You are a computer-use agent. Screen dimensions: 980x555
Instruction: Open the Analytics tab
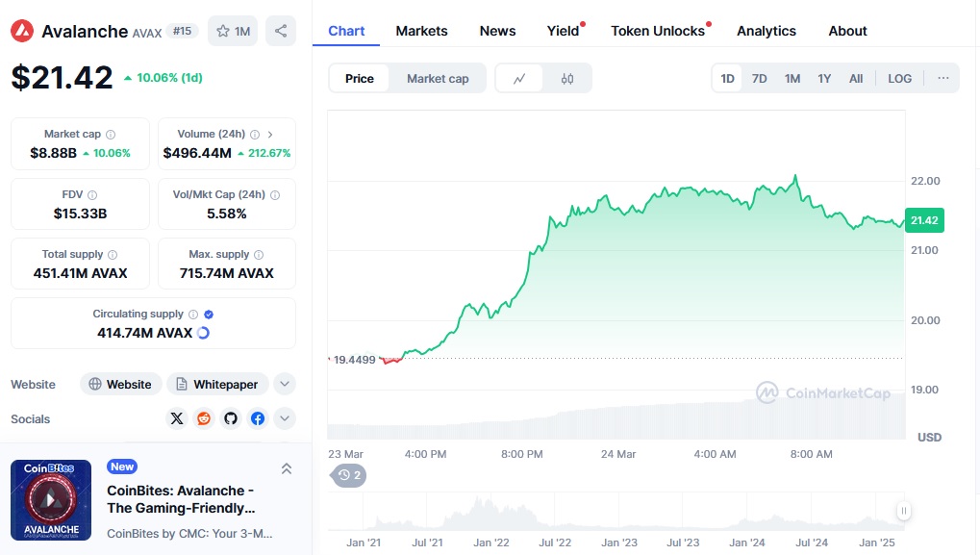tap(766, 31)
